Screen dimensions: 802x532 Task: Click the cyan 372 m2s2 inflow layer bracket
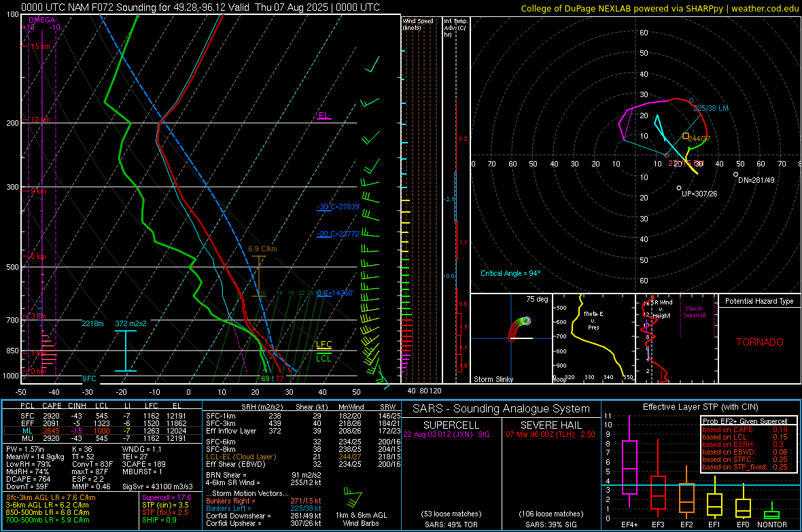(125, 351)
